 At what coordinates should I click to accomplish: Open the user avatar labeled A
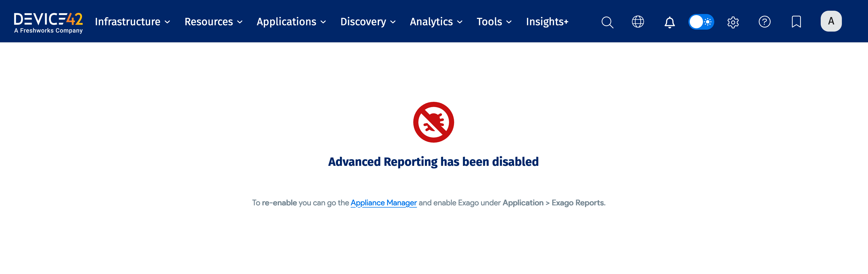click(x=831, y=21)
